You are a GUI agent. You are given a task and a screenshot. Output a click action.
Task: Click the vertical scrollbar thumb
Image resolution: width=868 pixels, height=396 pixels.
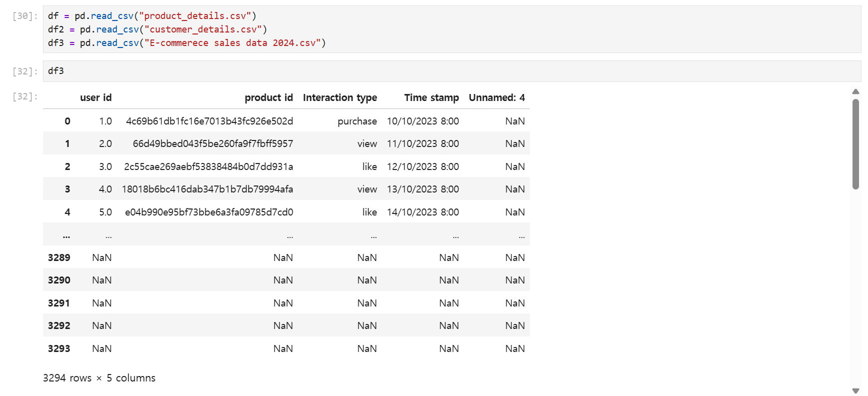tap(856, 144)
